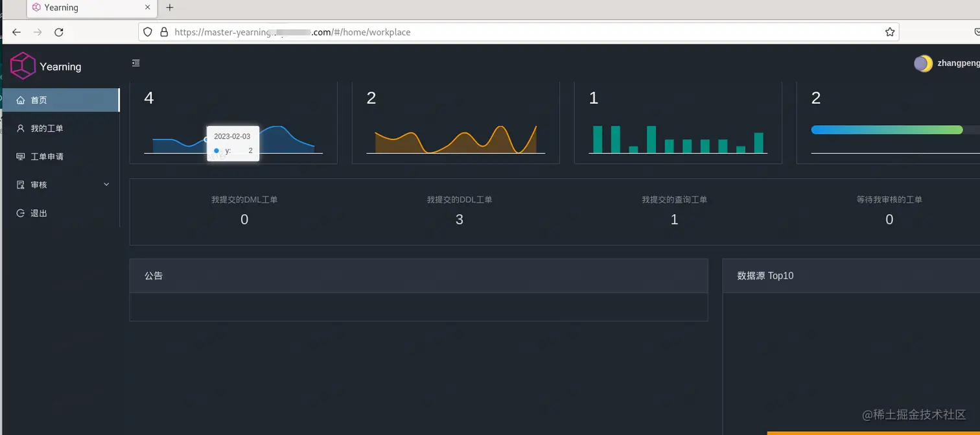The width and height of the screenshot is (980, 435).
Task: Click the padlock site info icon
Action: tap(164, 32)
